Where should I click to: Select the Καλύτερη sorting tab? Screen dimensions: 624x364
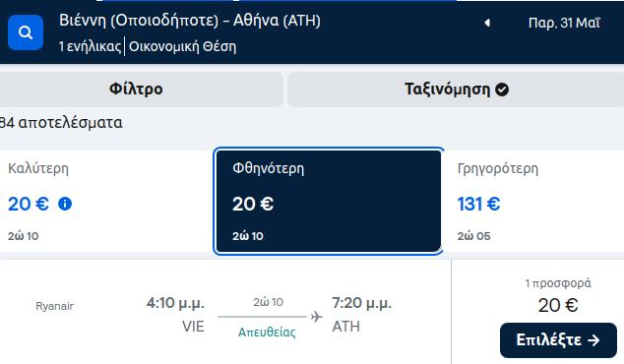click(106, 202)
